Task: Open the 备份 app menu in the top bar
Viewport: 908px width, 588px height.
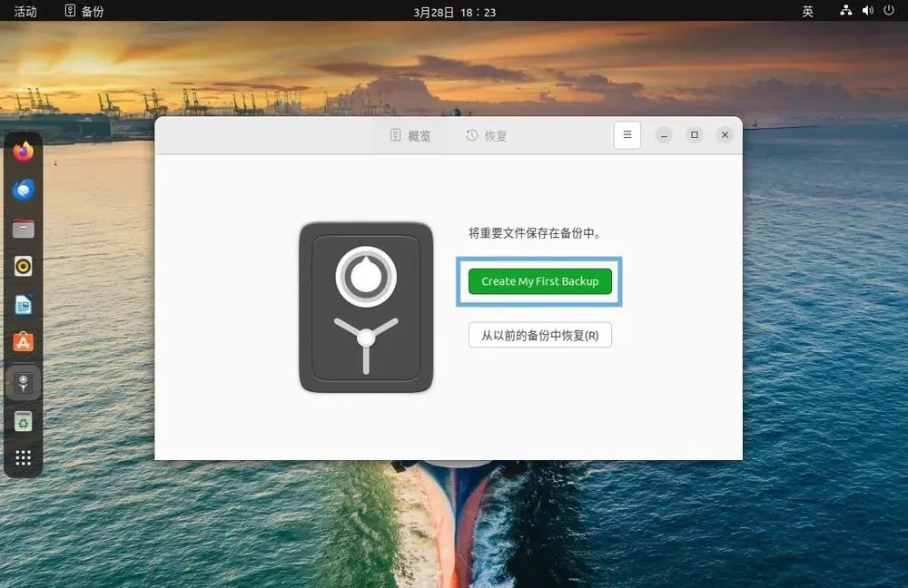Action: (x=84, y=11)
